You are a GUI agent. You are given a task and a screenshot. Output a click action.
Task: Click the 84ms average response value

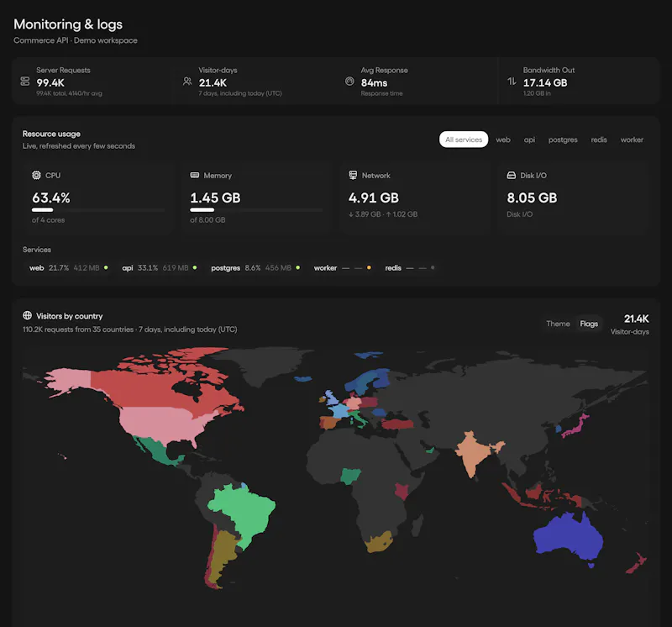pos(374,82)
